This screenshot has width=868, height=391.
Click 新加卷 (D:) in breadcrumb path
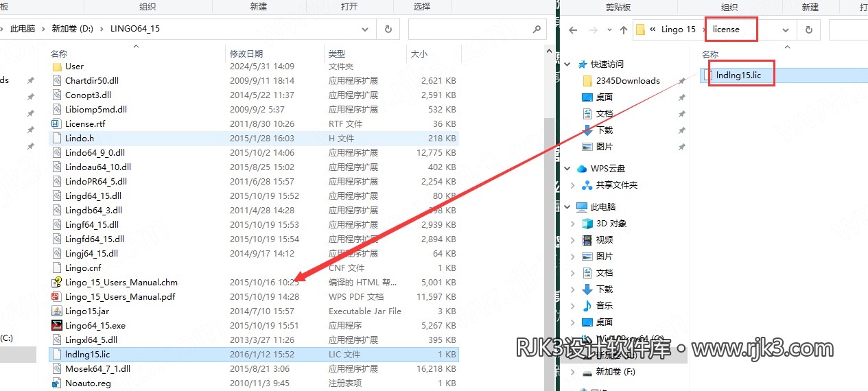[73, 29]
